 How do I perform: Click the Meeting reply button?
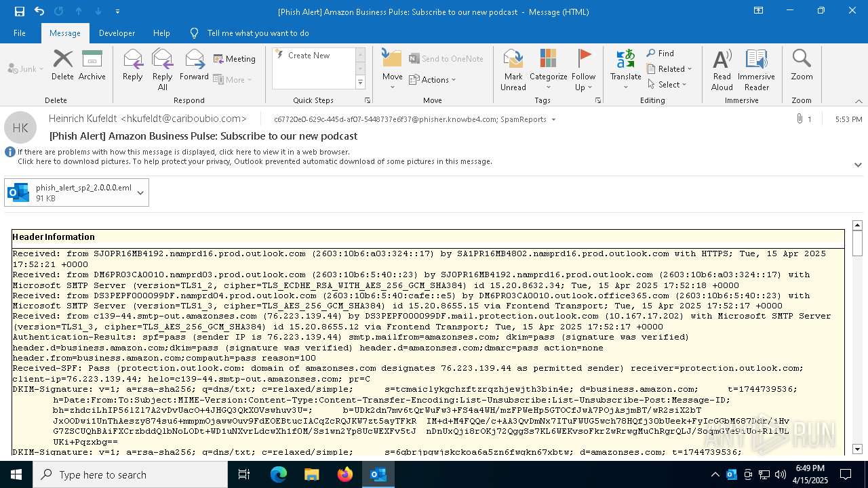(235, 59)
